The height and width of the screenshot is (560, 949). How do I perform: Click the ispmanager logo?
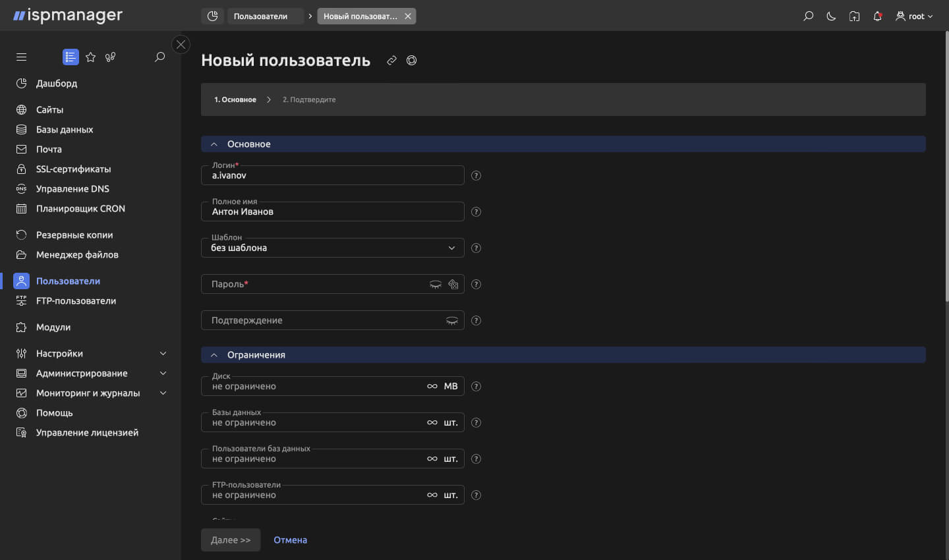coord(66,15)
